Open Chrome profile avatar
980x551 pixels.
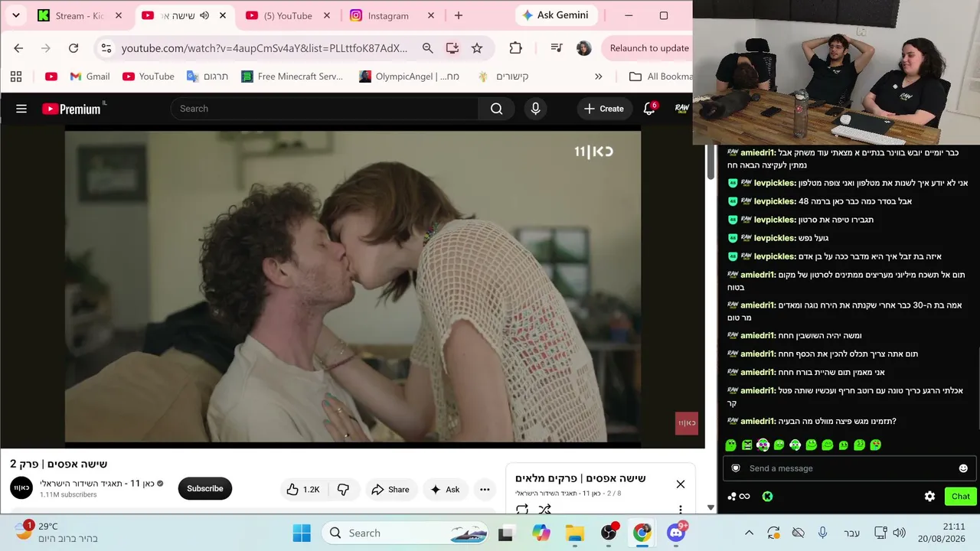coord(583,48)
